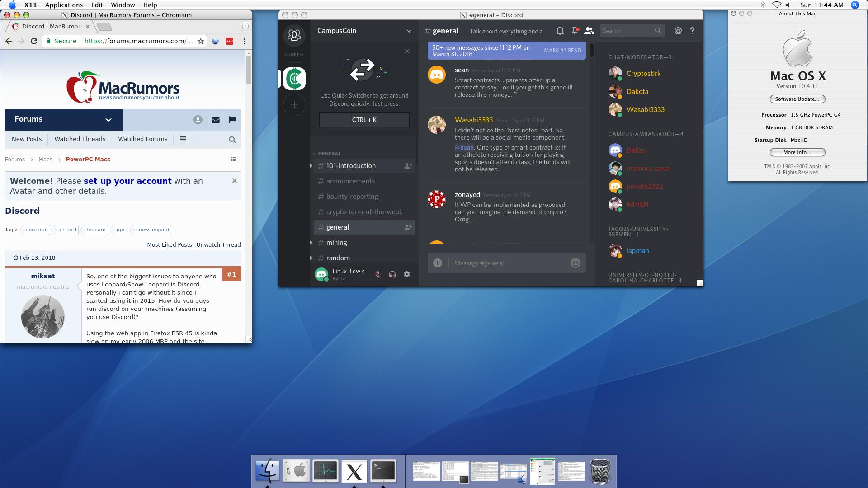This screenshot has width=868, height=488.
Task: Open pinned messages in Discord
Action: click(x=575, y=31)
